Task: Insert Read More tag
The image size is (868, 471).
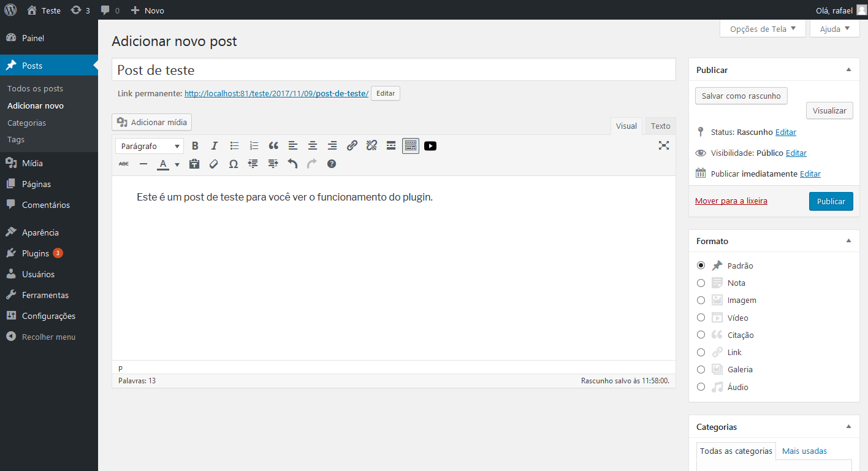Action: (391, 146)
